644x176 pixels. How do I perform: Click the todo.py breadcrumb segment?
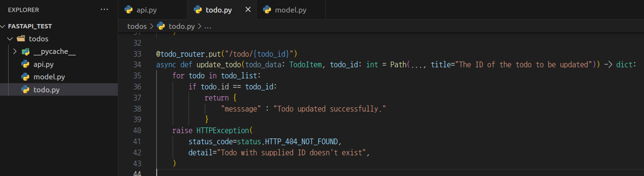click(182, 26)
